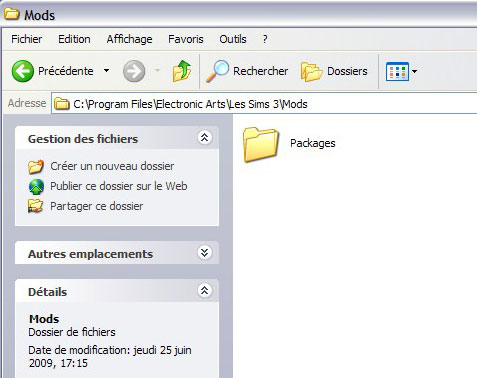Click the folder icon in address bar
The image size is (477, 378).
pyautogui.click(x=62, y=104)
